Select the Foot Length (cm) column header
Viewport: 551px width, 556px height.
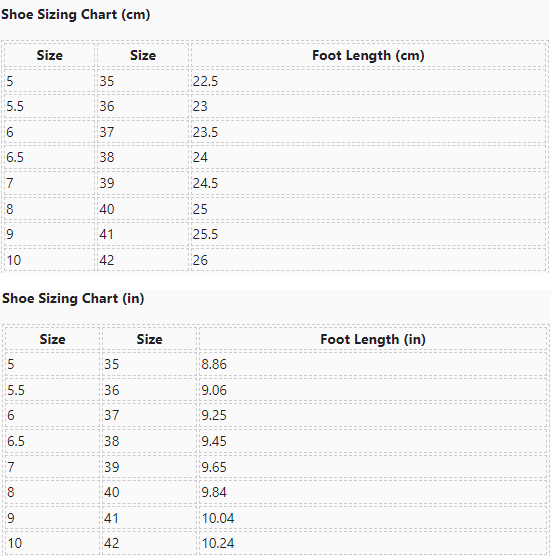(368, 55)
